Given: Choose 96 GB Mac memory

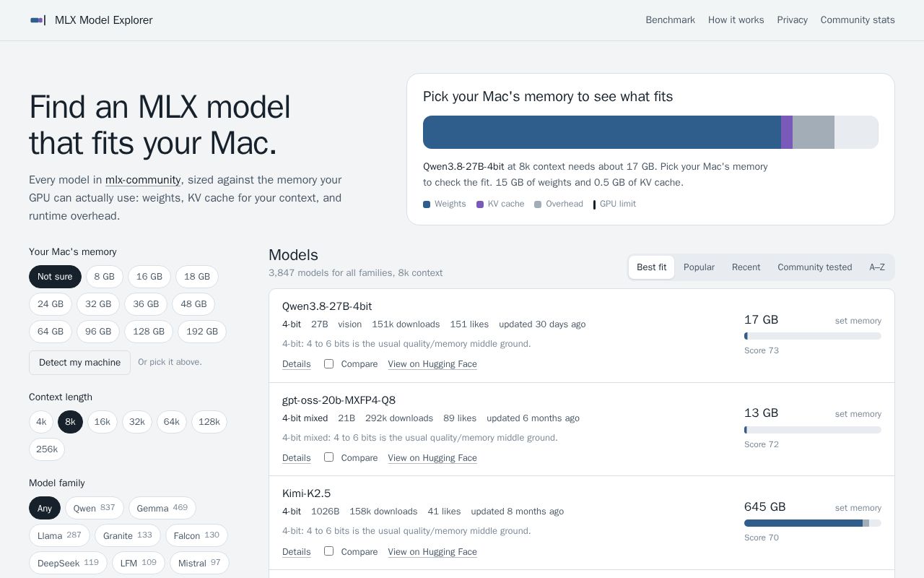Looking at the screenshot, I should [x=98, y=332].
